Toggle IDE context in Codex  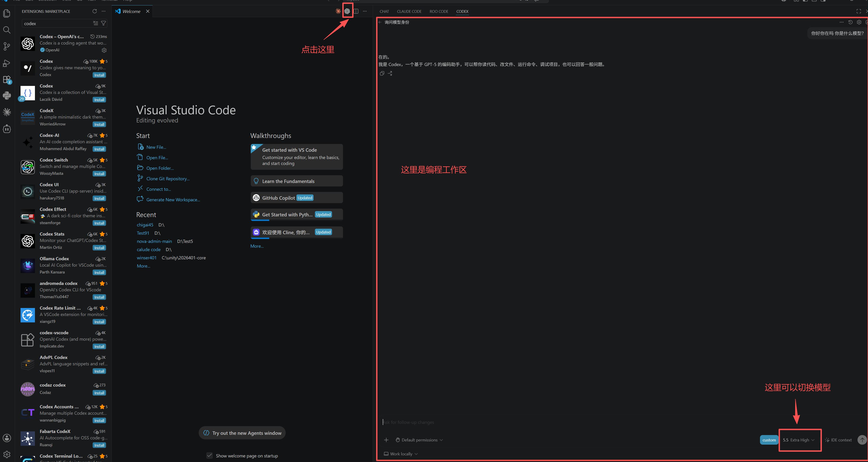(x=838, y=440)
